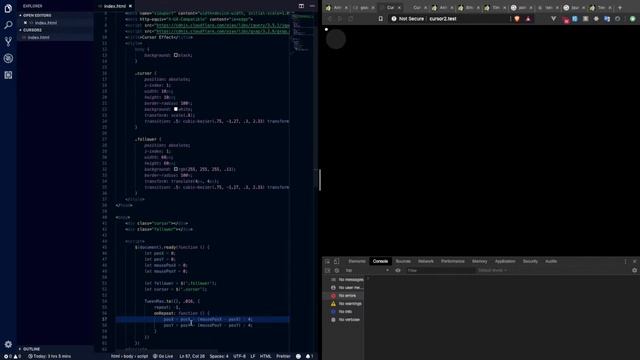The height and width of the screenshot is (360, 640).
Task: Click the black color swatch in body CSS
Action: pyautogui.click(x=176, y=55)
